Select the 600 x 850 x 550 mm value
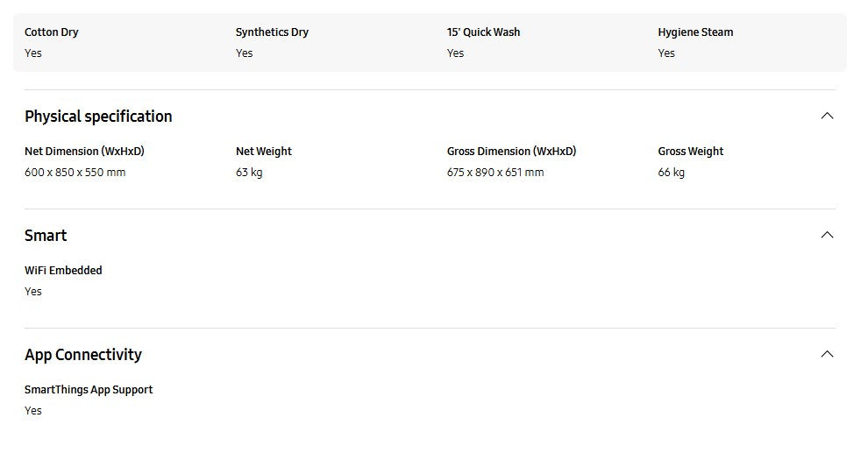 coord(75,173)
